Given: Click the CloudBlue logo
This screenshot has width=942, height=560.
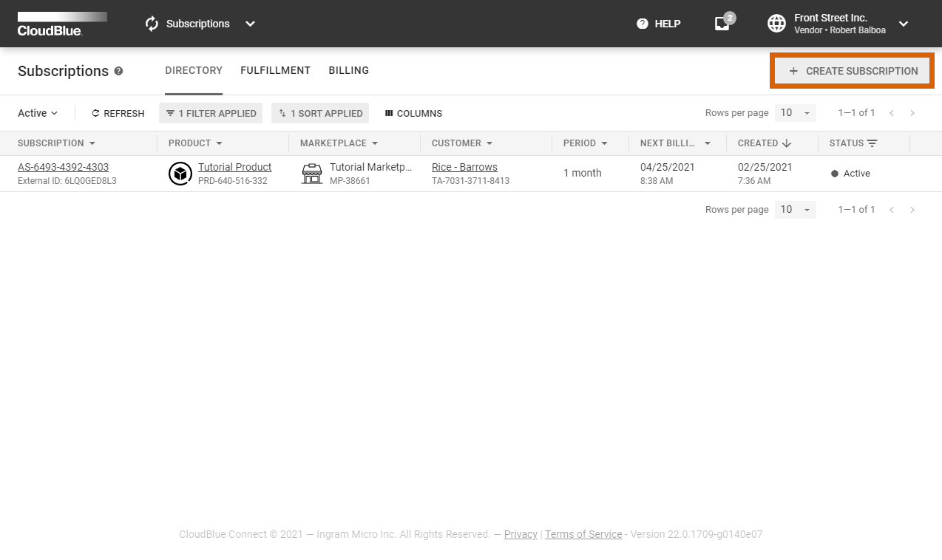Looking at the screenshot, I should [62, 24].
